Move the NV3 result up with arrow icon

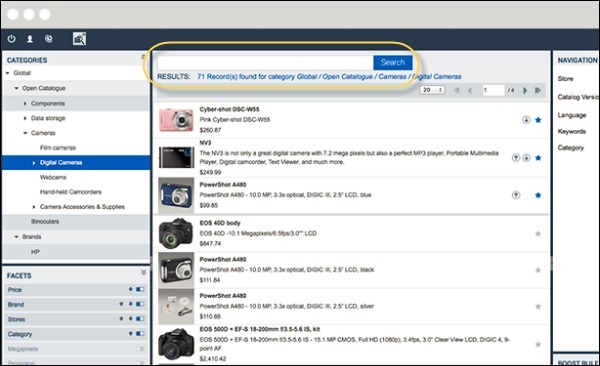(x=516, y=157)
